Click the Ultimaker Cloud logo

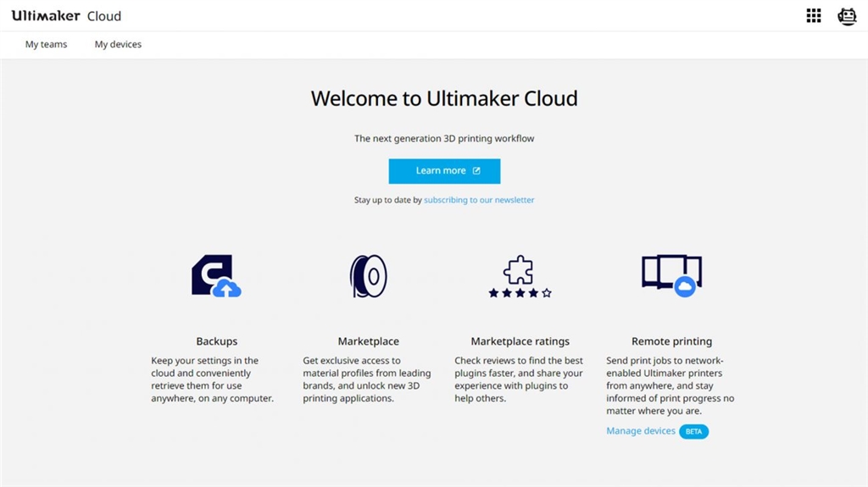tap(66, 15)
